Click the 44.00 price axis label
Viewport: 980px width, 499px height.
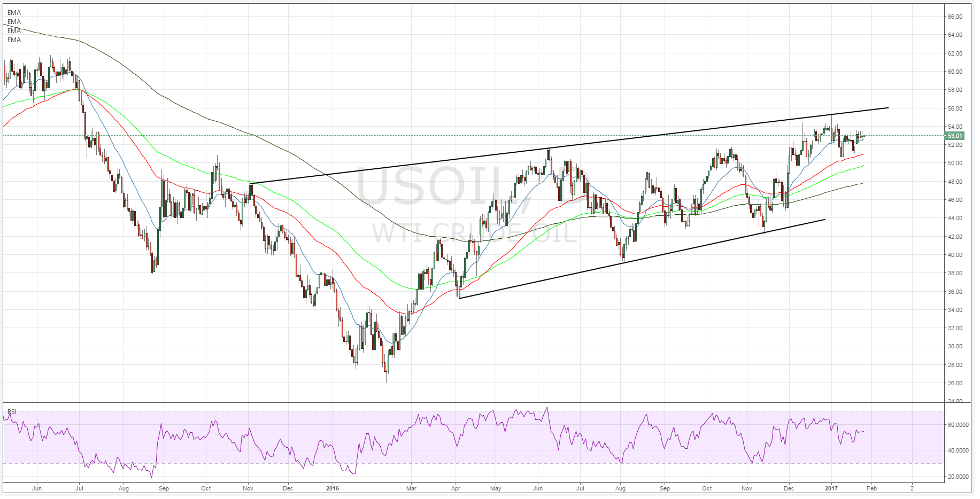coord(955,218)
